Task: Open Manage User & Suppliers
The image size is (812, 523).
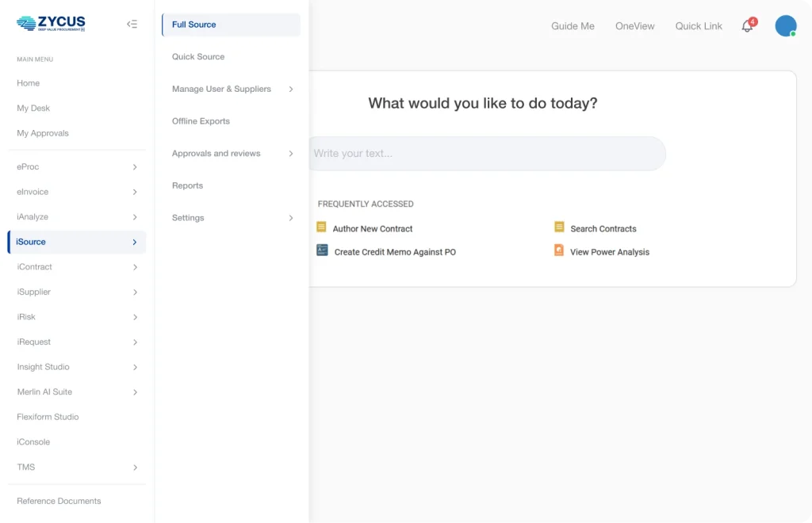Action: pos(221,89)
